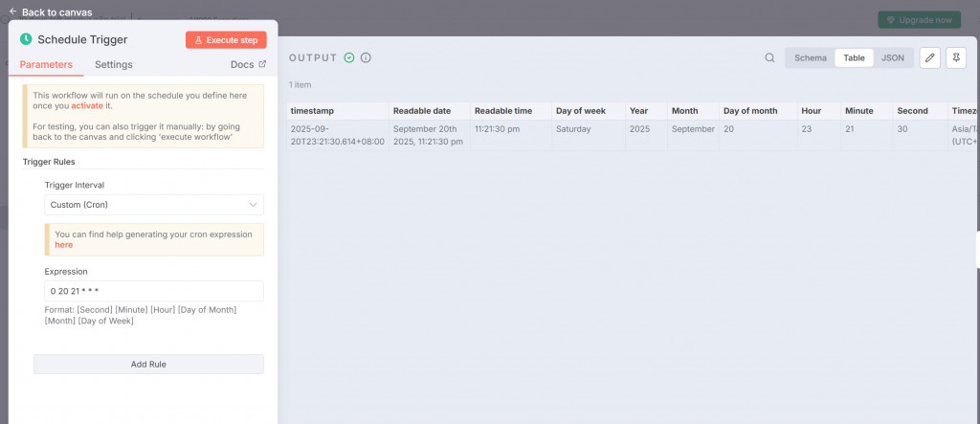Click the output info circle icon
This screenshot has width=980, height=424.
click(x=366, y=57)
